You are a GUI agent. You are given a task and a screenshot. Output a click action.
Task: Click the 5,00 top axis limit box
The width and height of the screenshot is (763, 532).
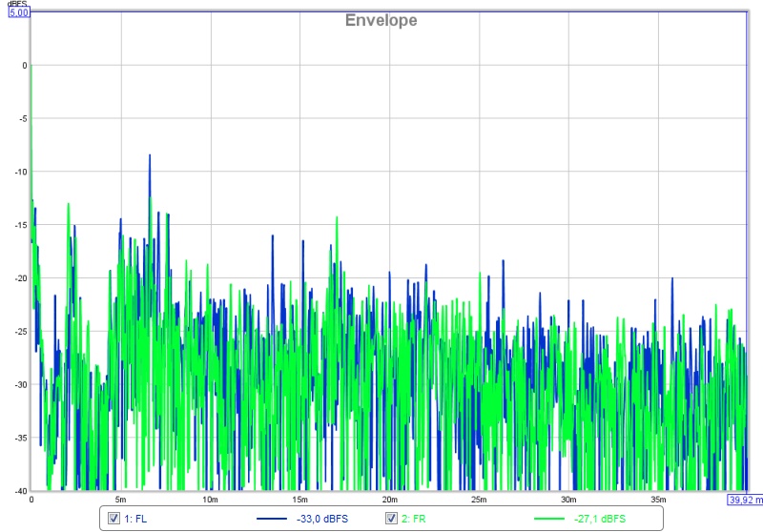pyautogui.click(x=20, y=12)
